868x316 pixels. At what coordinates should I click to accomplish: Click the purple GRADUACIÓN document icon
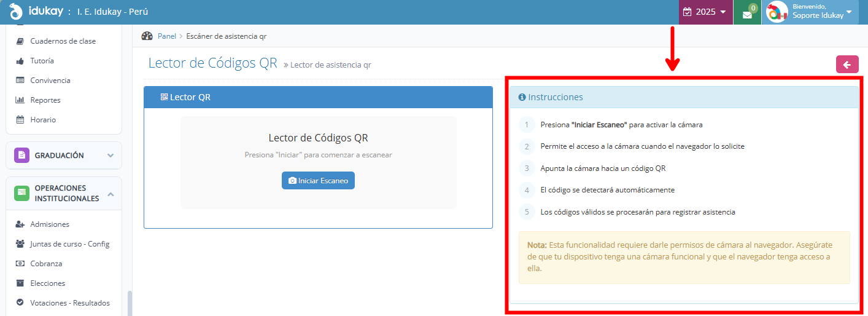[x=21, y=156]
